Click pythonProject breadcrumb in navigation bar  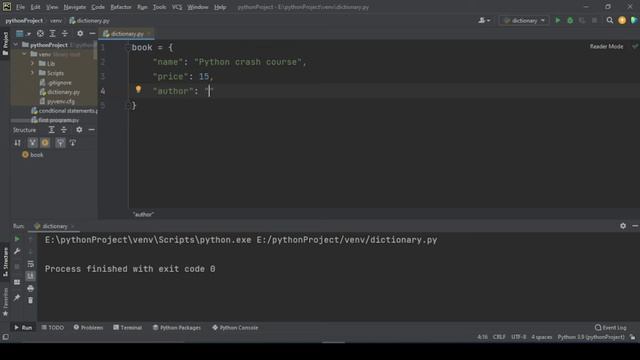click(x=24, y=20)
